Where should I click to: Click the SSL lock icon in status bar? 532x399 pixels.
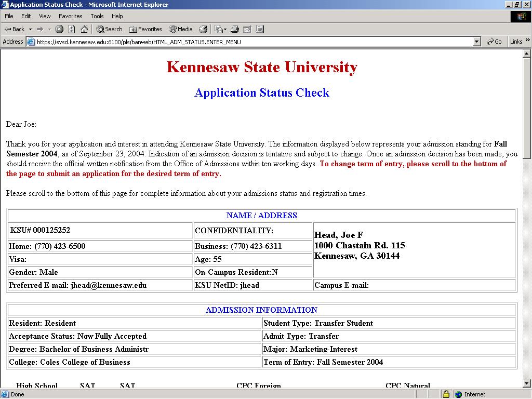pos(446,394)
